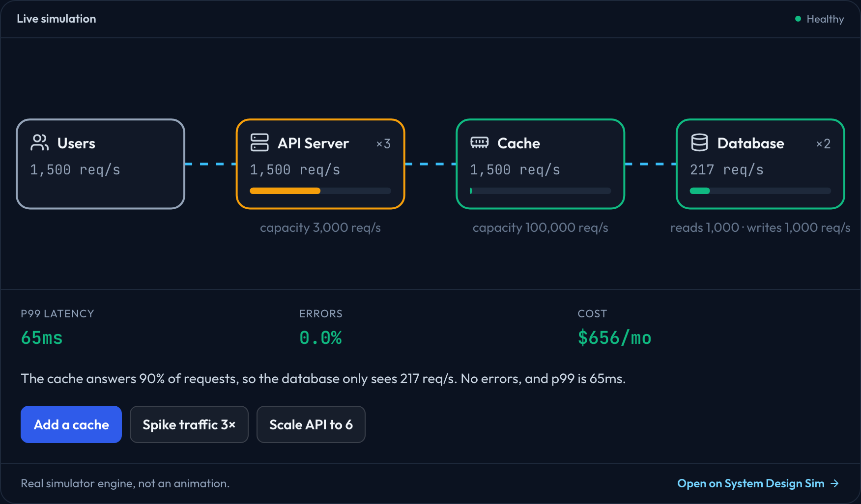Click the 0.0% errors value
The height and width of the screenshot is (504, 861).
pyautogui.click(x=320, y=337)
